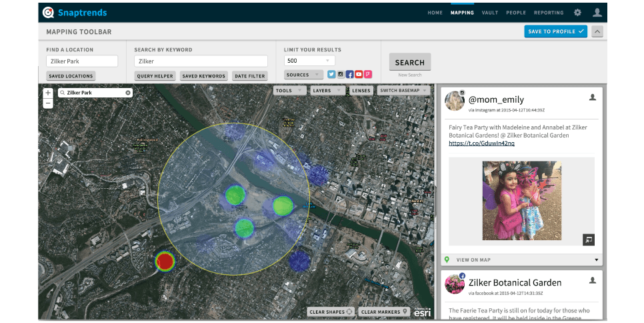
Task: Click the red heatmap hotspot on map
Action: (x=165, y=261)
